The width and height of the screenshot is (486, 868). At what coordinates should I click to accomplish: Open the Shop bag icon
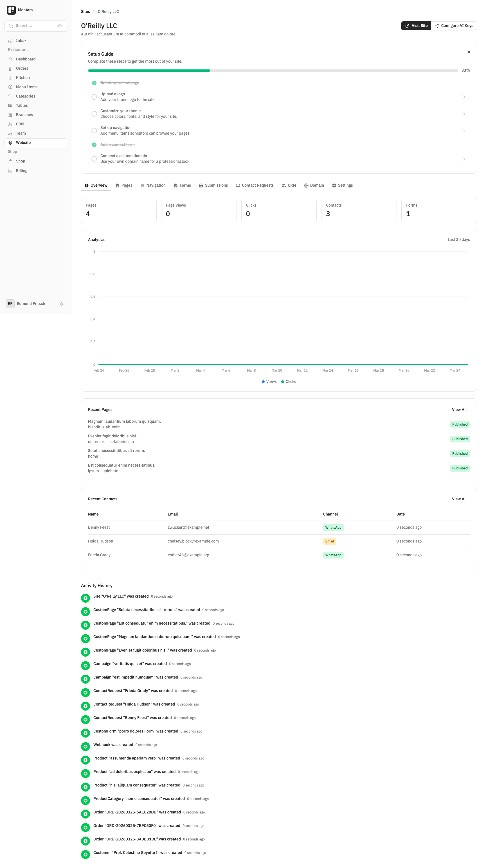coord(10,161)
